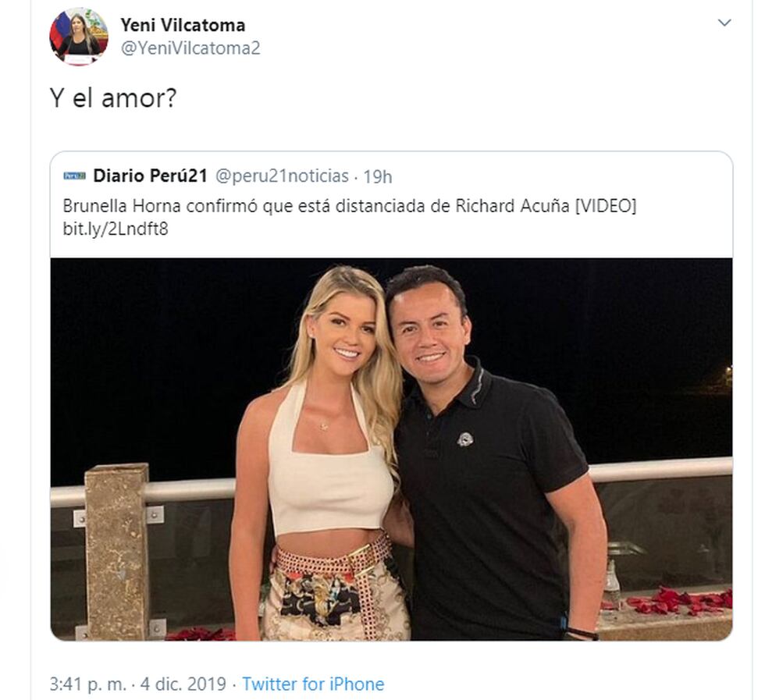Click the Diario Perú21 logo icon

74,176
